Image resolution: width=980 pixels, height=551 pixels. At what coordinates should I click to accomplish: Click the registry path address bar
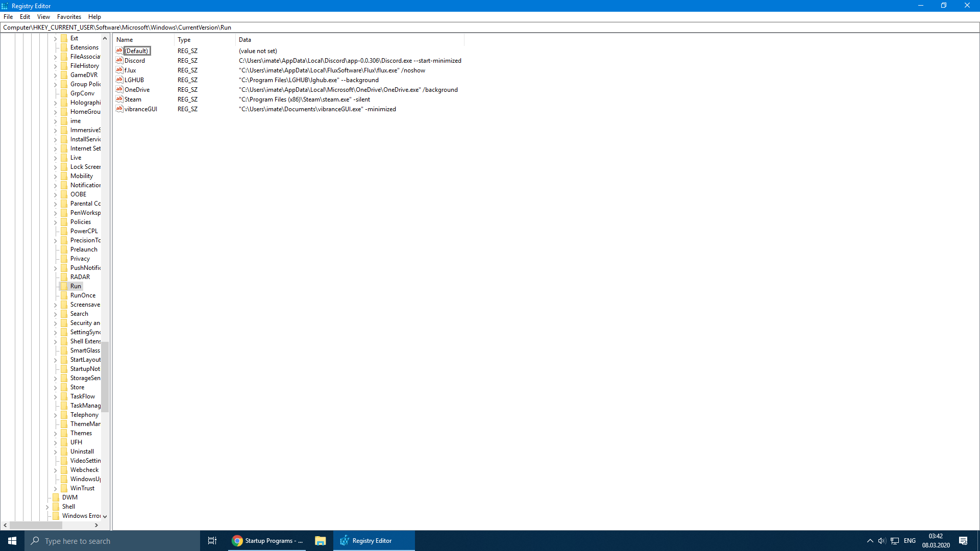click(x=490, y=28)
